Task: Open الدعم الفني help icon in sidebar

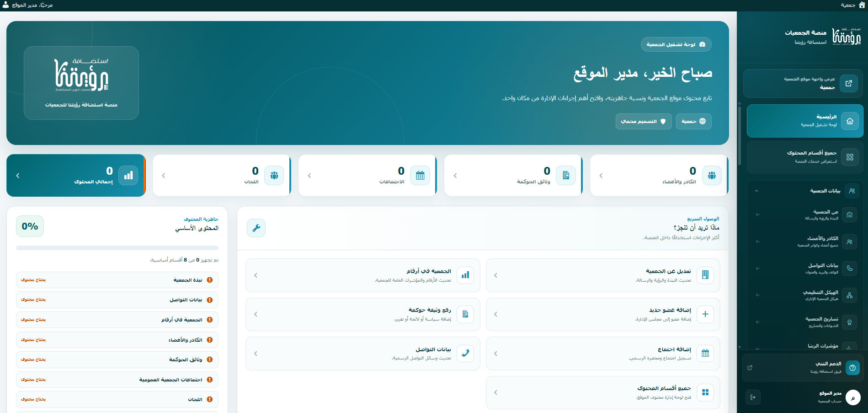Action: (852, 368)
